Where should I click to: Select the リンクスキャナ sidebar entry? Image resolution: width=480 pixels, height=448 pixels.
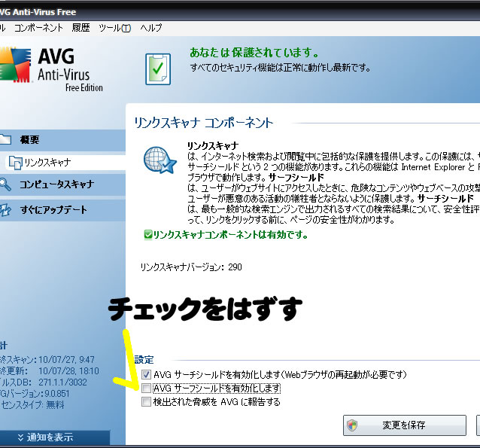tap(65, 163)
